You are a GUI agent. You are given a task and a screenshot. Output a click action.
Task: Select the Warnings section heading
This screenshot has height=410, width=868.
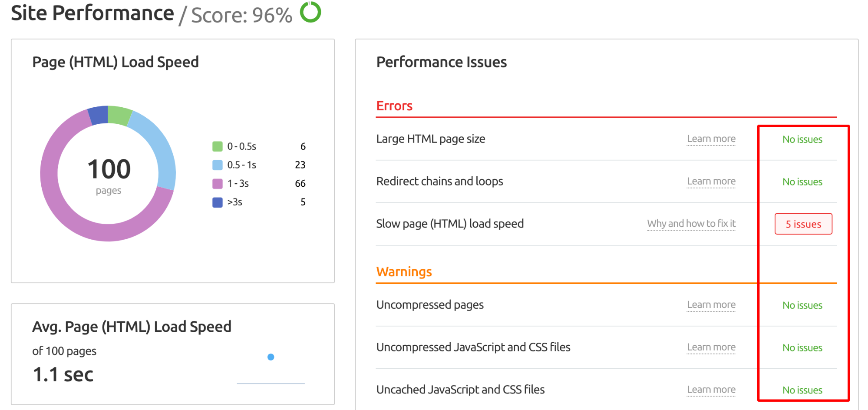click(404, 271)
